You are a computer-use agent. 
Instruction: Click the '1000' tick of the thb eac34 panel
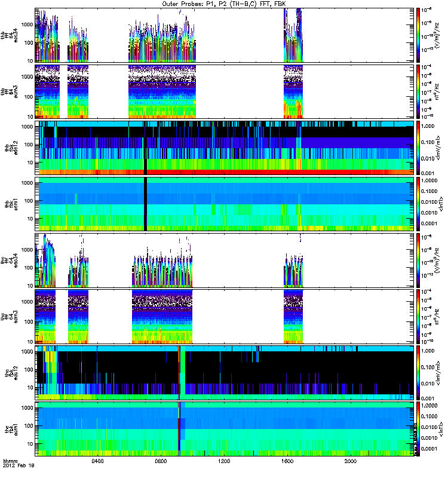[27, 24]
